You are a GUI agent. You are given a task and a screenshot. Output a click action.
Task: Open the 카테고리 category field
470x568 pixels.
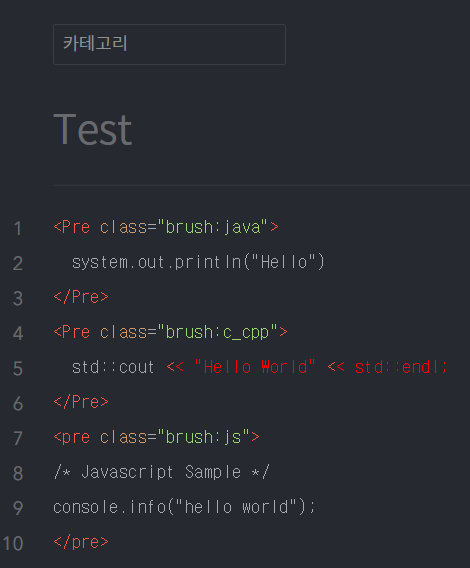(169, 44)
